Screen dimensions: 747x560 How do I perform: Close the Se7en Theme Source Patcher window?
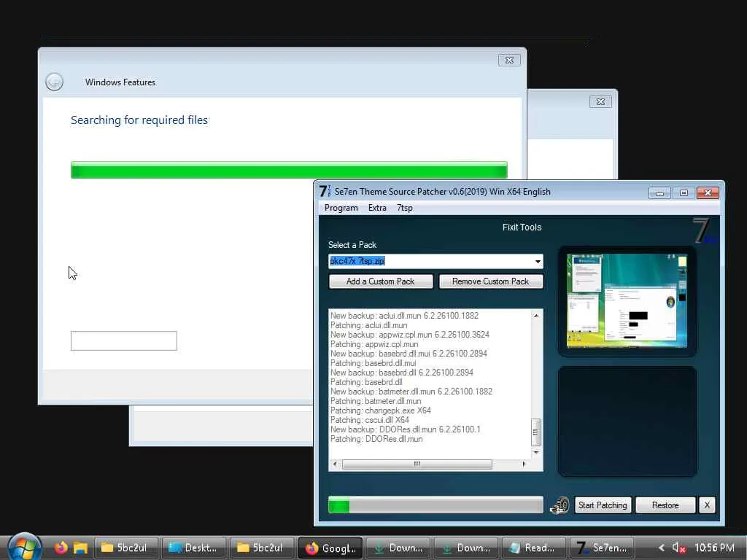click(x=708, y=192)
